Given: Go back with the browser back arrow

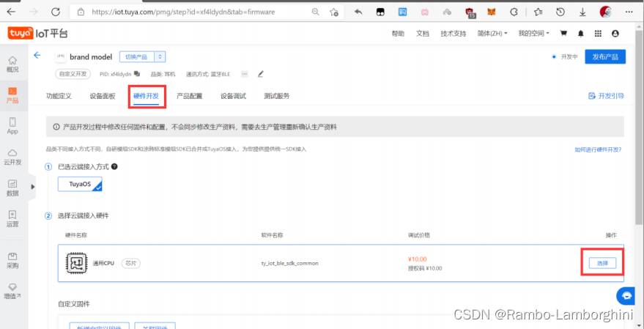Looking at the screenshot, I should click(x=11, y=12).
